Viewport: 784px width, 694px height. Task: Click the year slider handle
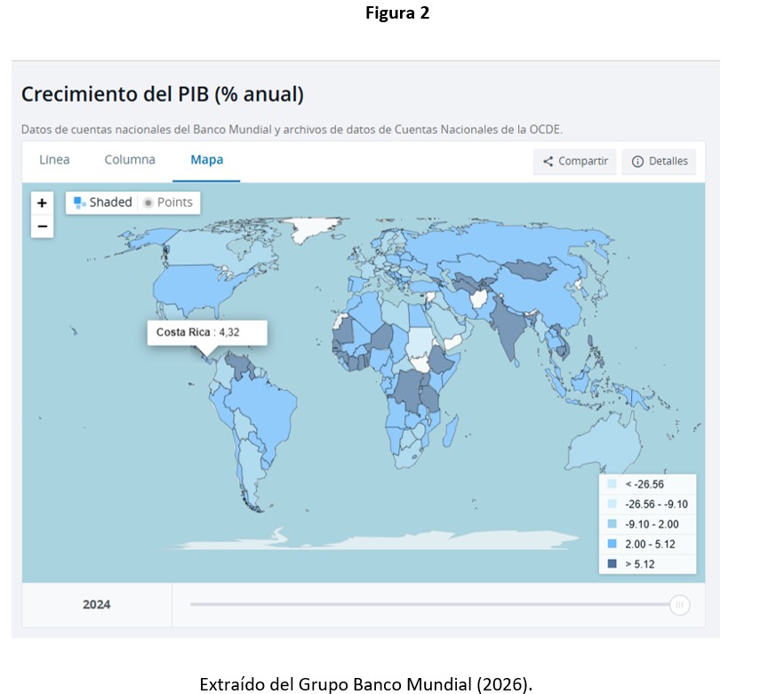tap(679, 605)
